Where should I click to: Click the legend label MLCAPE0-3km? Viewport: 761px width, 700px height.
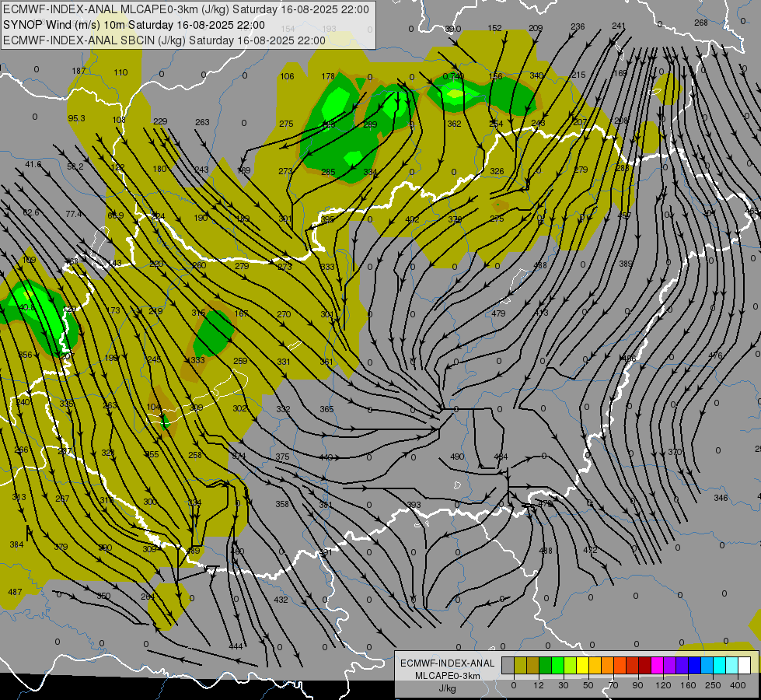pyautogui.click(x=448, y=676)
